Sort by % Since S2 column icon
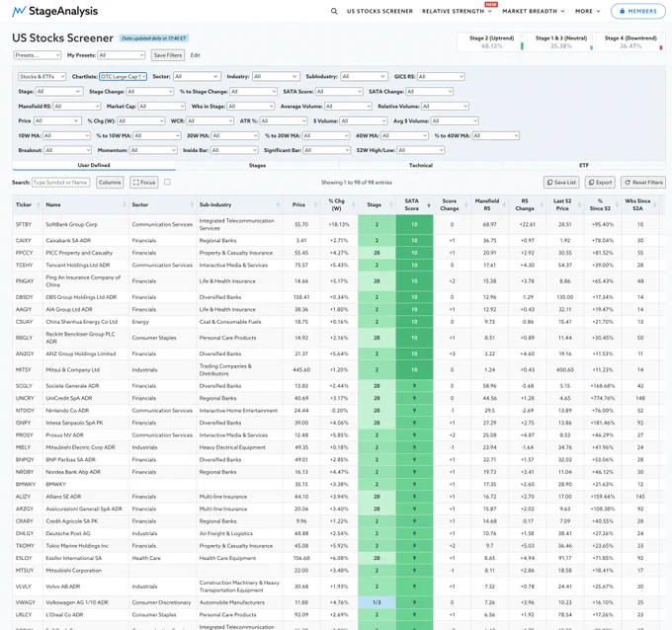 617,205
